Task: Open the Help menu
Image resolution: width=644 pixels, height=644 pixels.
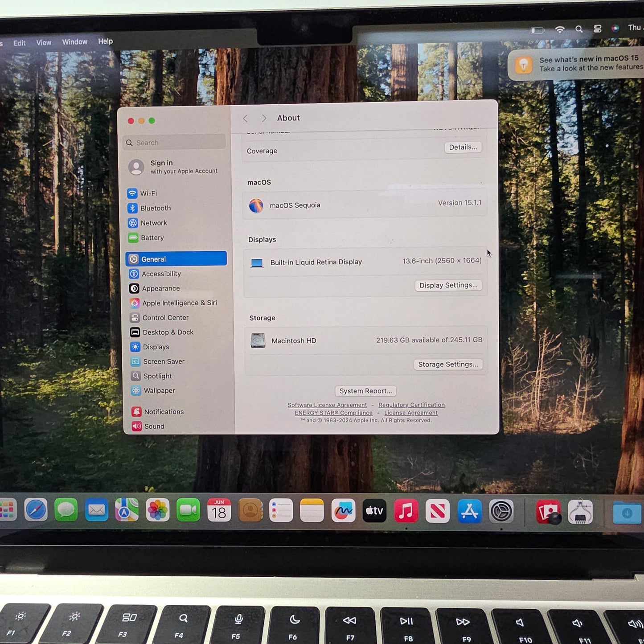Action: point(106,41)
